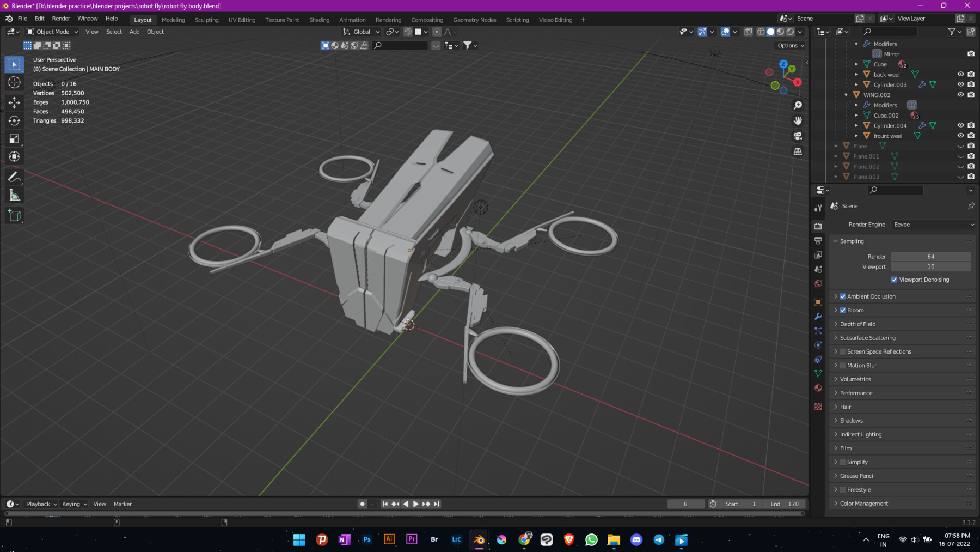This screenshot has height=552, width=980.
Task: Select the Annotate tool
Action: click(x=14, y=176)
